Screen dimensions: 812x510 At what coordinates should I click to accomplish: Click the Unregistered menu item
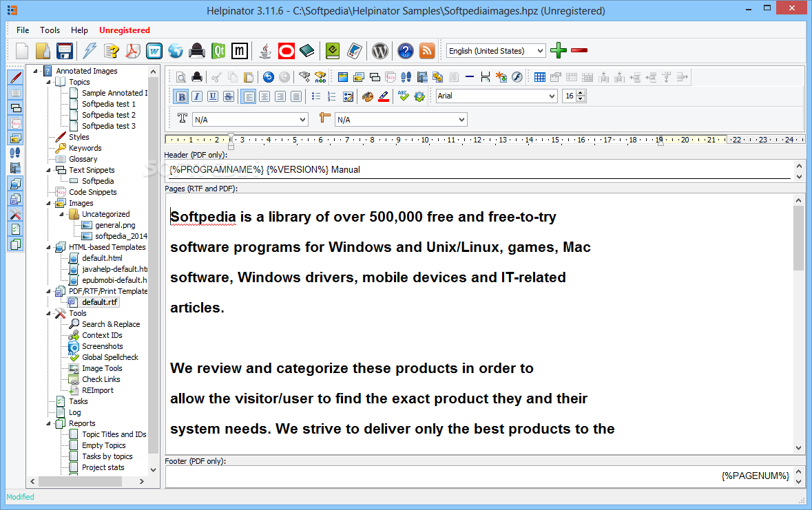point(124,30)
